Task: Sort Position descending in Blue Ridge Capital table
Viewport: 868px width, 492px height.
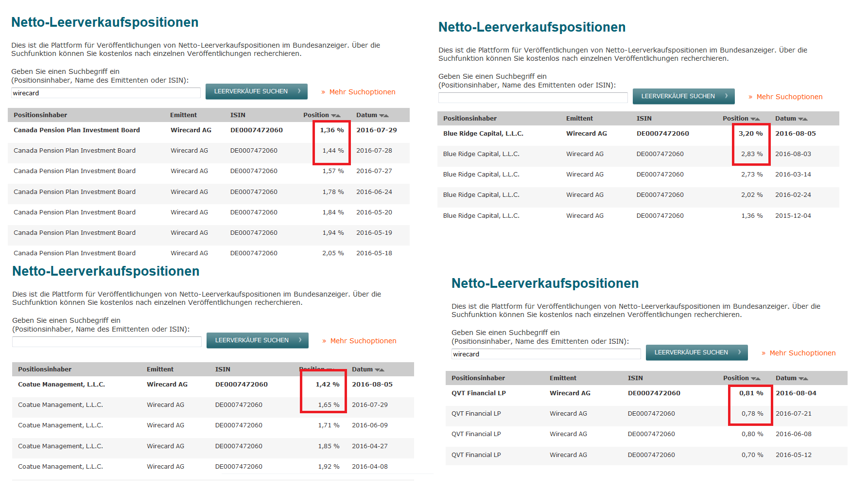Action: (x=753, y=118)
